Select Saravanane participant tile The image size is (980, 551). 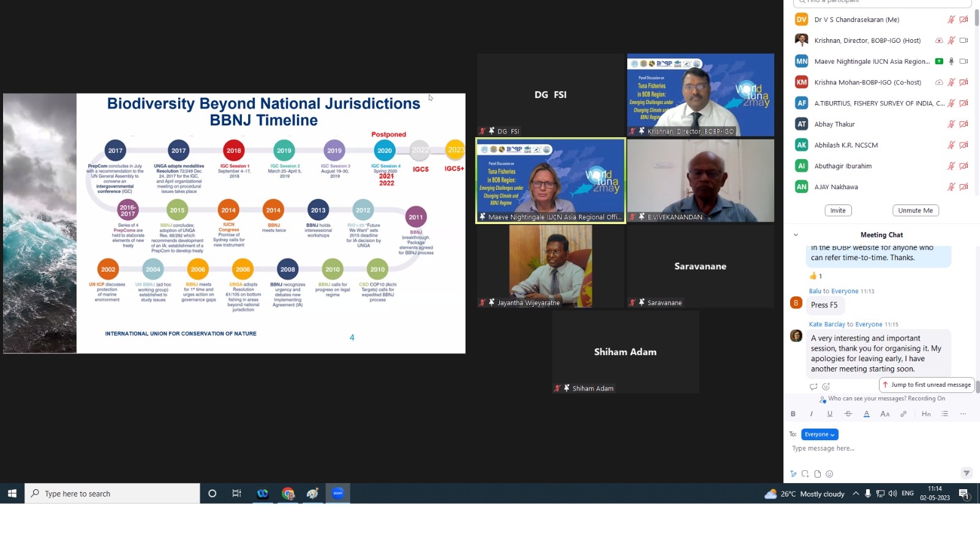click(701, 266)
